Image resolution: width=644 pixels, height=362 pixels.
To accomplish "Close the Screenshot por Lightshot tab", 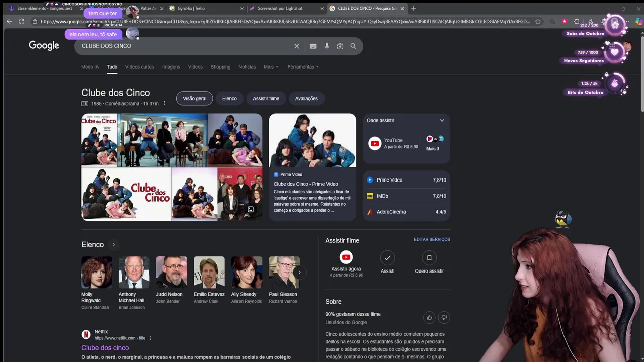I will [x=322, y=9].
